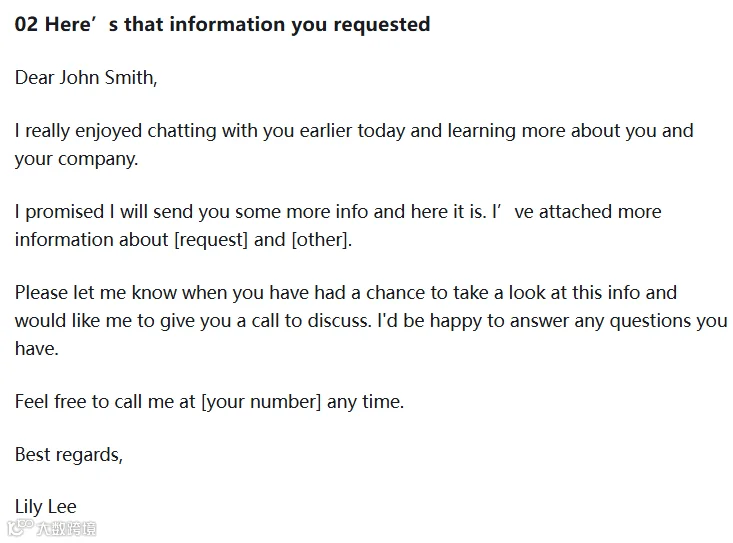Click the word 'earlier' in first paragraph

tap(325, 131)
